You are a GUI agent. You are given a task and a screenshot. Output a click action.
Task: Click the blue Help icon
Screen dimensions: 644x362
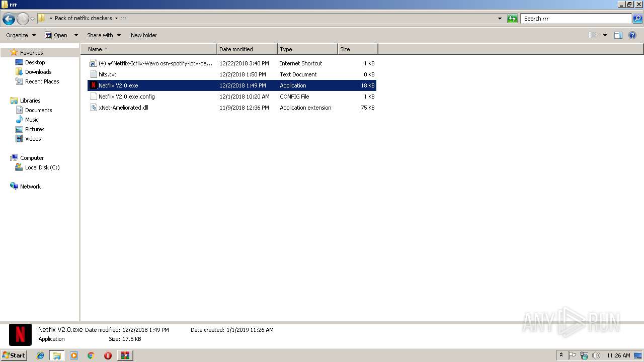(633, 35)
